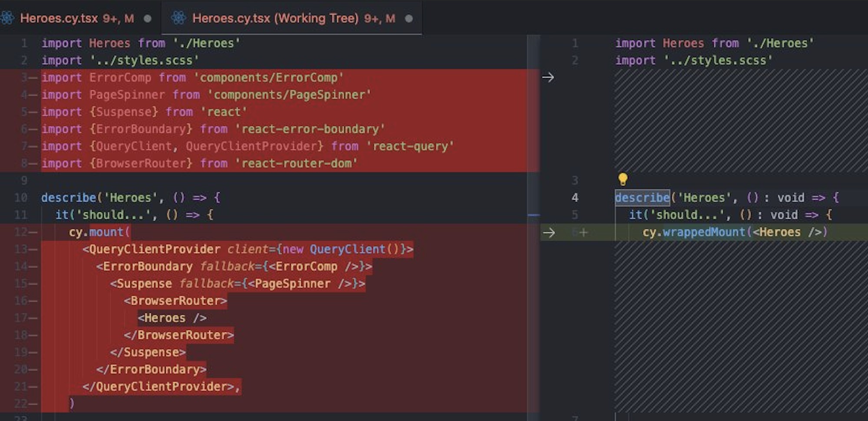The width and height of the screenshot is (868, 421).
Task: Close unsaved Heroes.cy.tsx tab via dot
Action: pos(148,19)
